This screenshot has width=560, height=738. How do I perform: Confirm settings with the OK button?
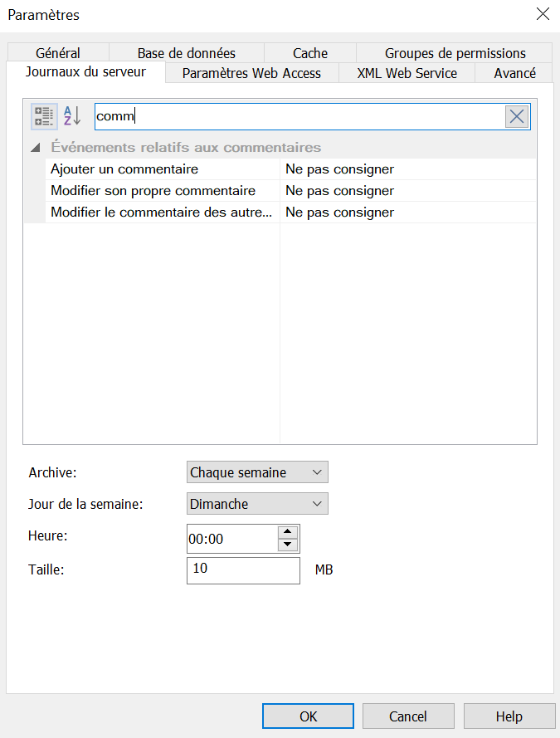[x=308, y=716]
